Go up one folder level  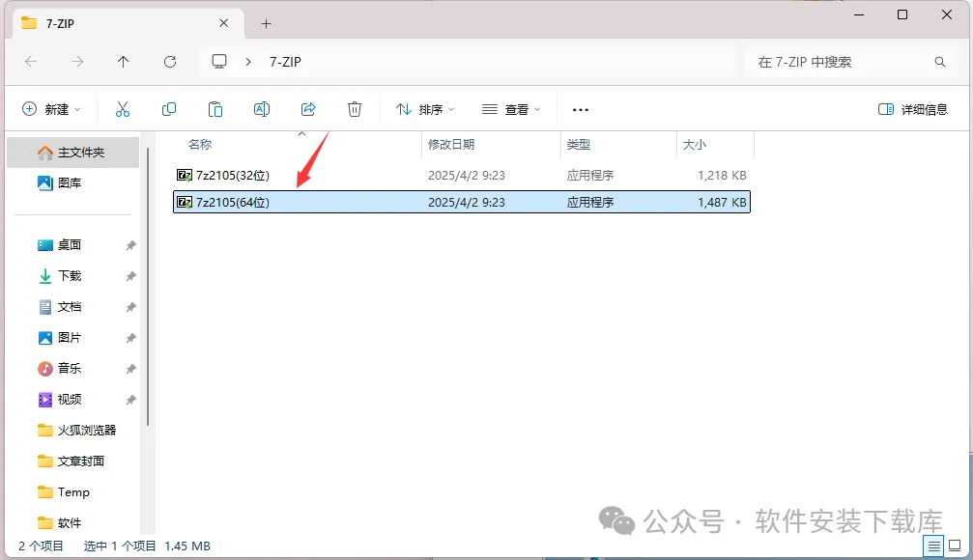pyautogui.click(x=123, y=62)
